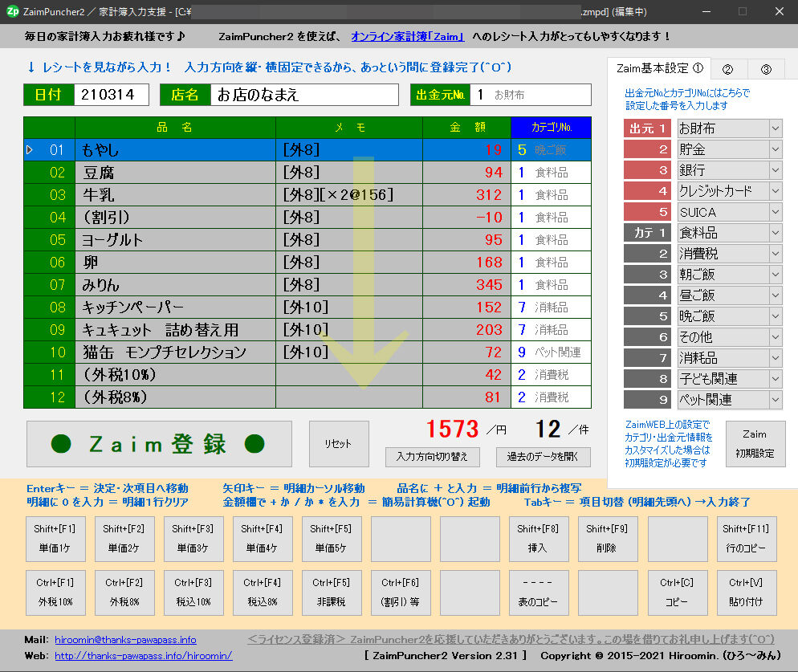
Task: Close the ZaimPuncher2 window
Action: [780, 11]
